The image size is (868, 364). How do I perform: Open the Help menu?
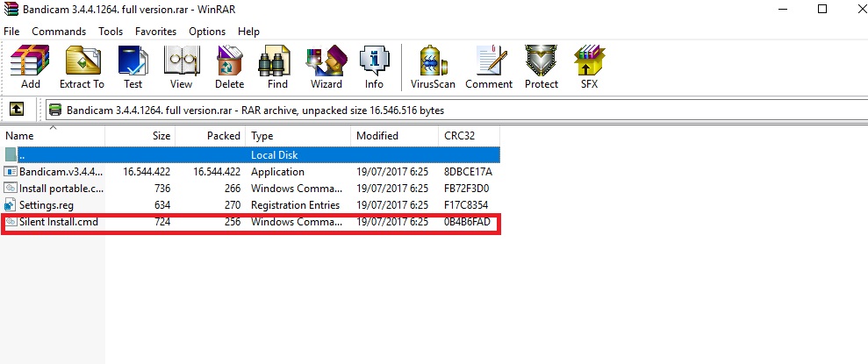pos(248,32)
